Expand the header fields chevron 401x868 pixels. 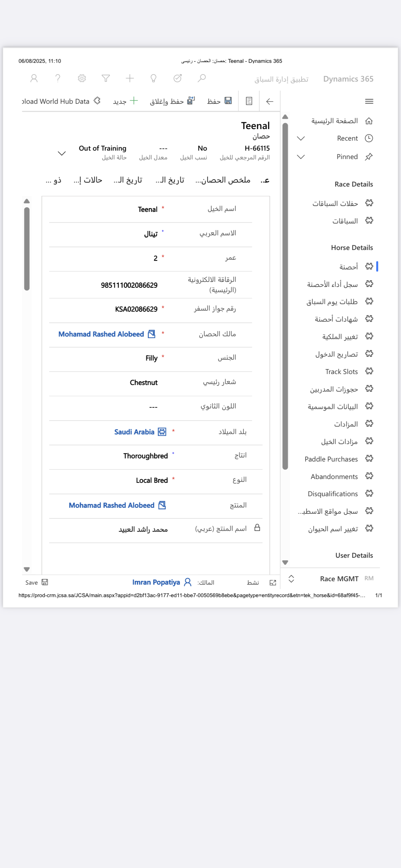pyautogui.click(x=62, y=153)
